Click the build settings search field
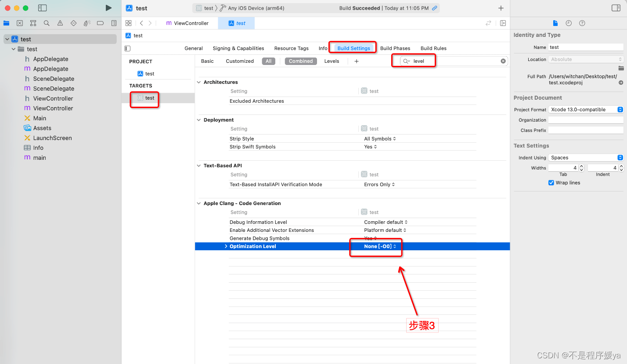This screenshot has width=627, height=364. [x=454, y=61]
